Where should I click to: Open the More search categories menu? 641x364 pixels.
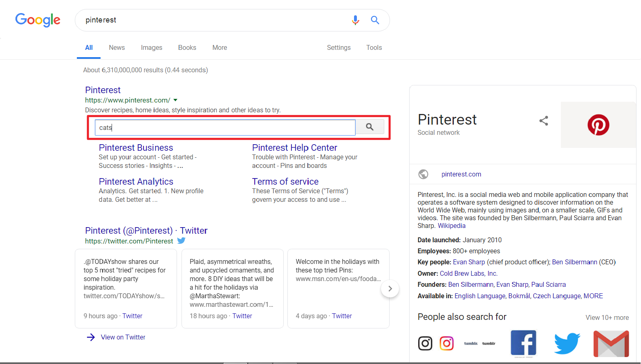click(220, 47)
